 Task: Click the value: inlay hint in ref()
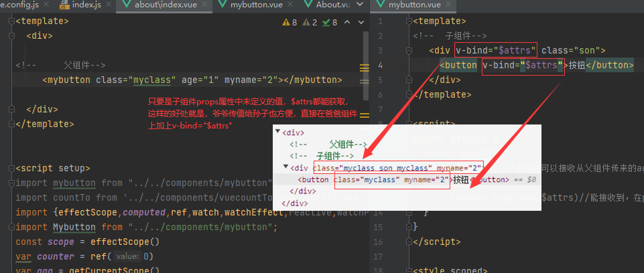127,256
